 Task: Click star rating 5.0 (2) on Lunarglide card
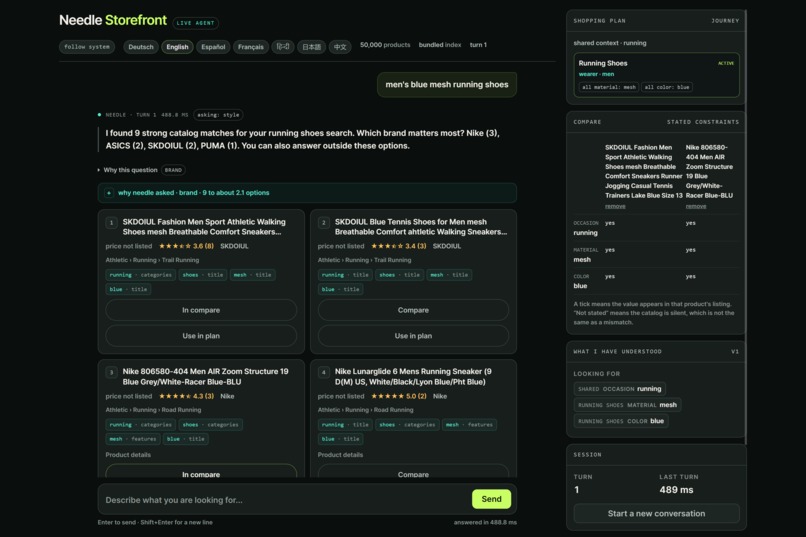[x=398, y=396]
